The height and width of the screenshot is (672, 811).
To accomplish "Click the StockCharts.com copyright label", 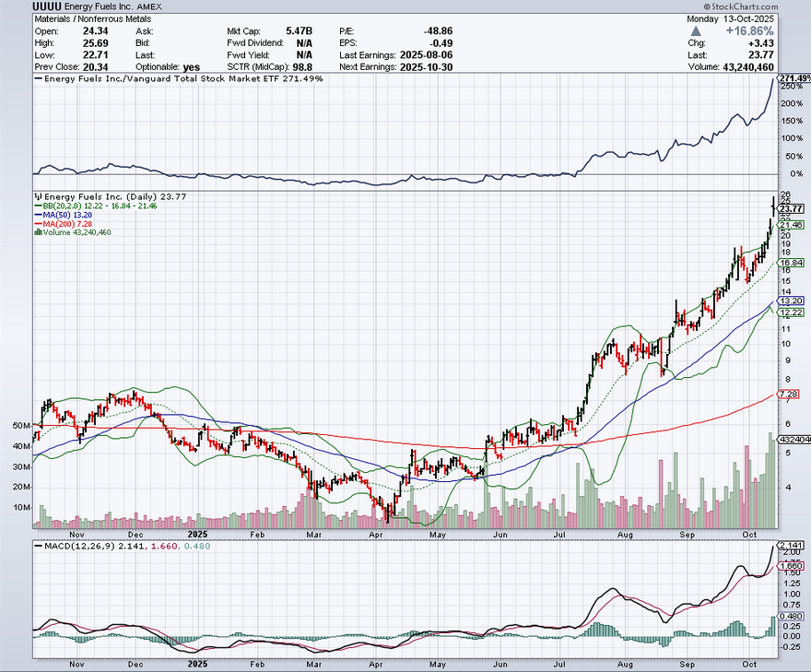I will pyautogui.click(x=741, y=6).
